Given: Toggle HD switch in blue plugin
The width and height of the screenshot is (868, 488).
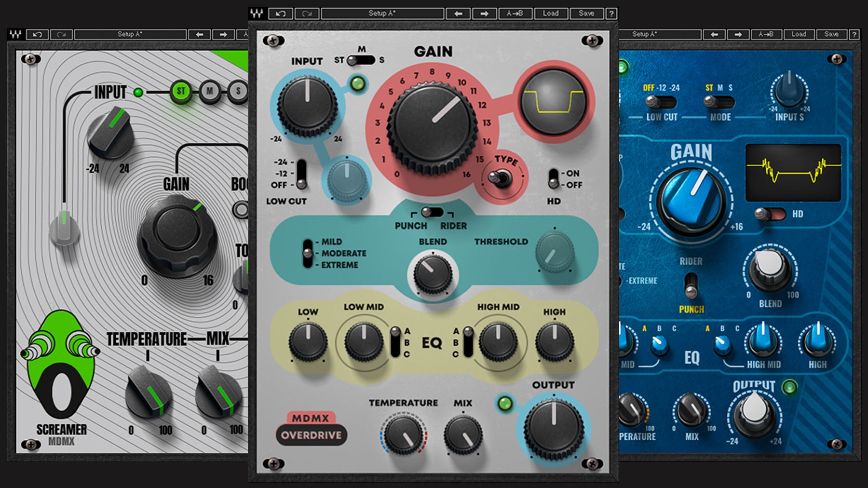Looking at the screenshot, I should coord(770,214).
